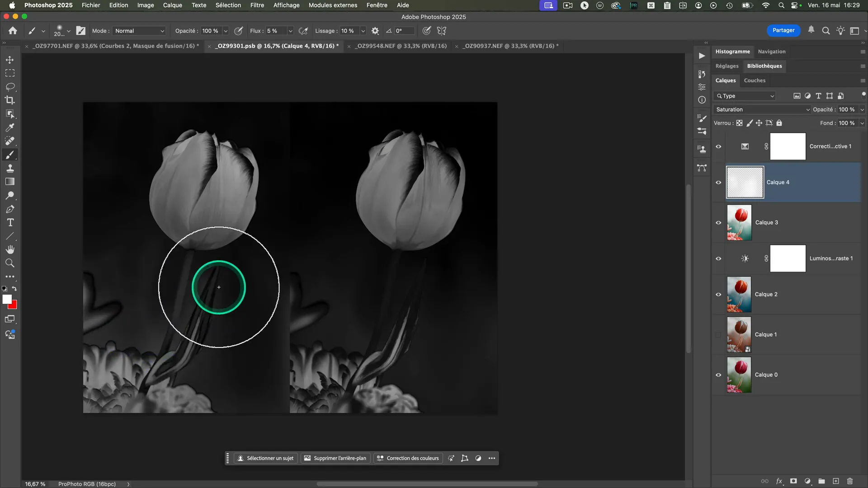Click the foreground white color swatch

coord(6,299)
